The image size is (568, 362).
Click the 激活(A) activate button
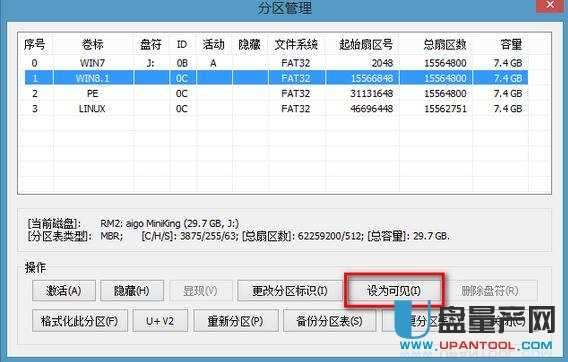click(x=64, y=291)
